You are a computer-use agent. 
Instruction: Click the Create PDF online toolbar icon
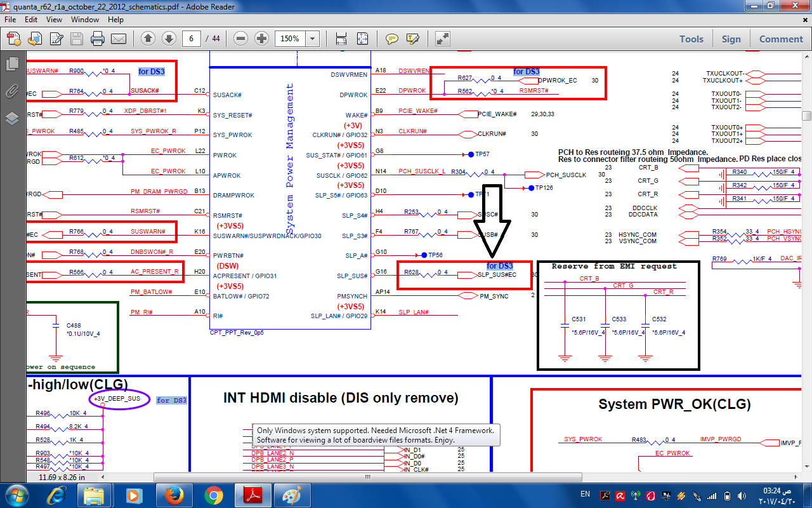pos(13,39)
